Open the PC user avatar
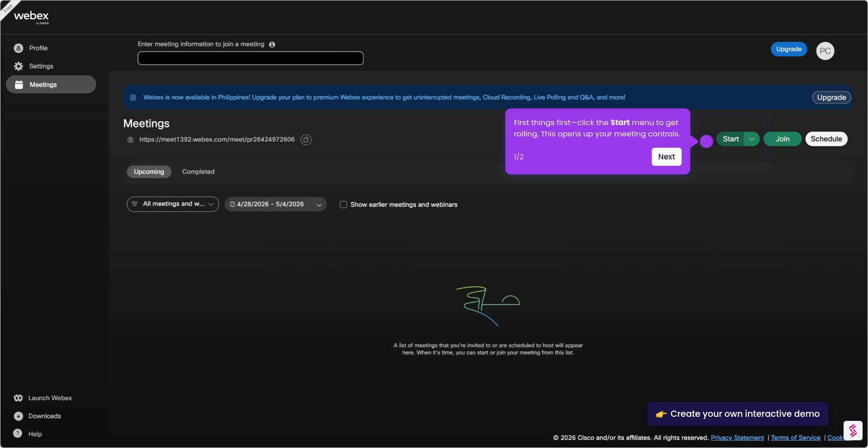The height and width of the screenshot is (448, 868). coord(825,51)
